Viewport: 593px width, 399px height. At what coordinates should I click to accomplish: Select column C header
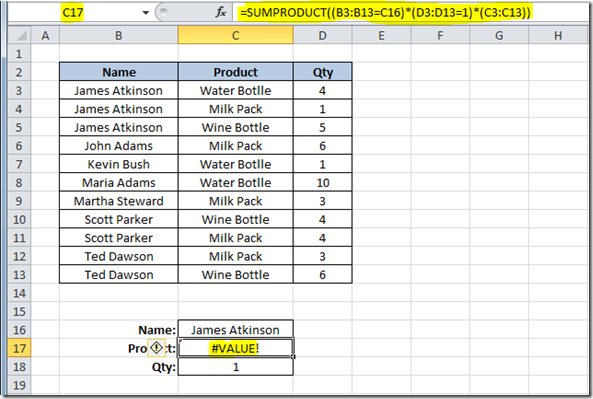(236, 36)
